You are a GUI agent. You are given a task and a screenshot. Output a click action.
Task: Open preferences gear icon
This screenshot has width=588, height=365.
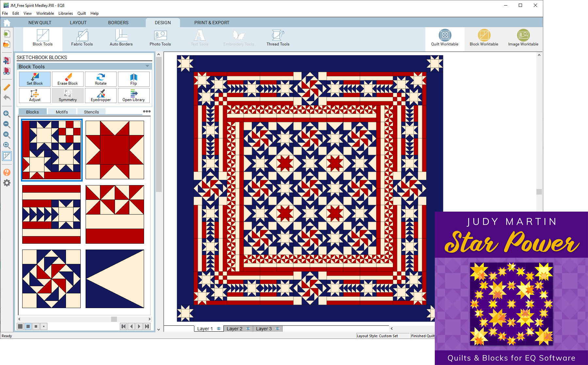click(7, 183)
